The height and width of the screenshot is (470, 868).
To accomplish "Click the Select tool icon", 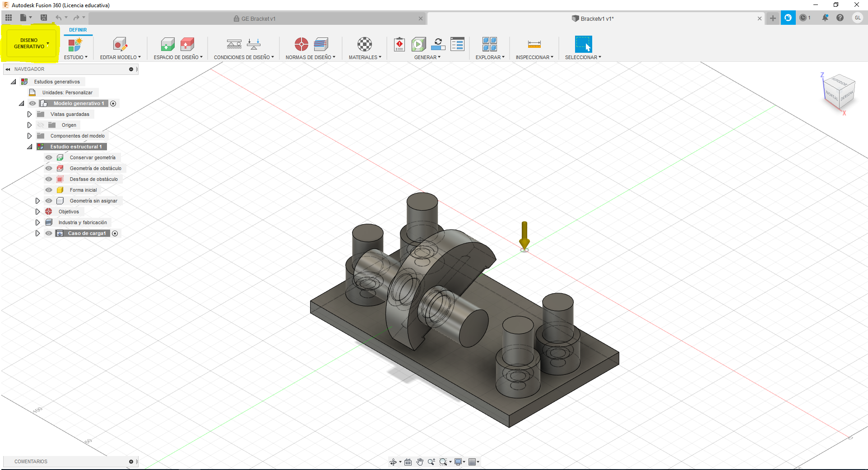I will pyautogui.click(x=583, y=44).
